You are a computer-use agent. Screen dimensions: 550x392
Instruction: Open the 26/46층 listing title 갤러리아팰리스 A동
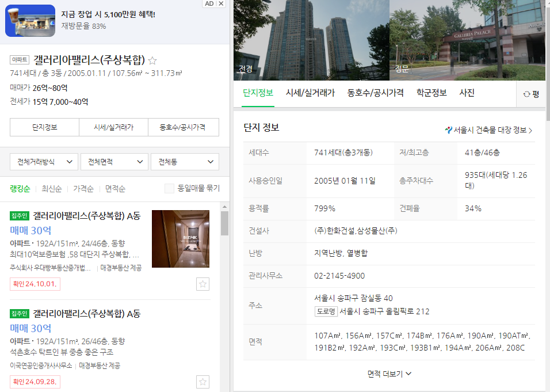click(86, 314)
